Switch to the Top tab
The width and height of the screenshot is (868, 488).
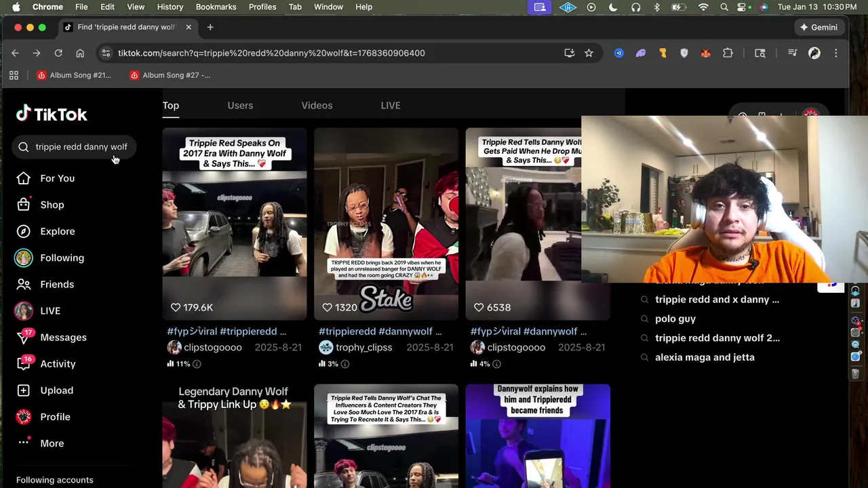[x=170, y=106]
